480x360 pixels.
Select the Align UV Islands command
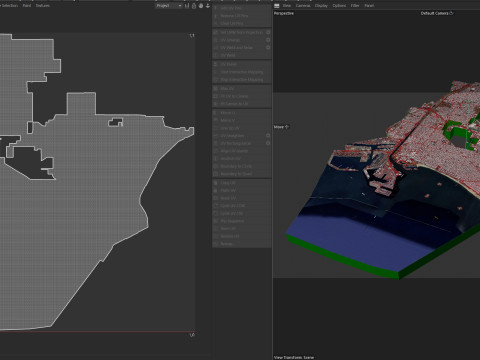242,151
